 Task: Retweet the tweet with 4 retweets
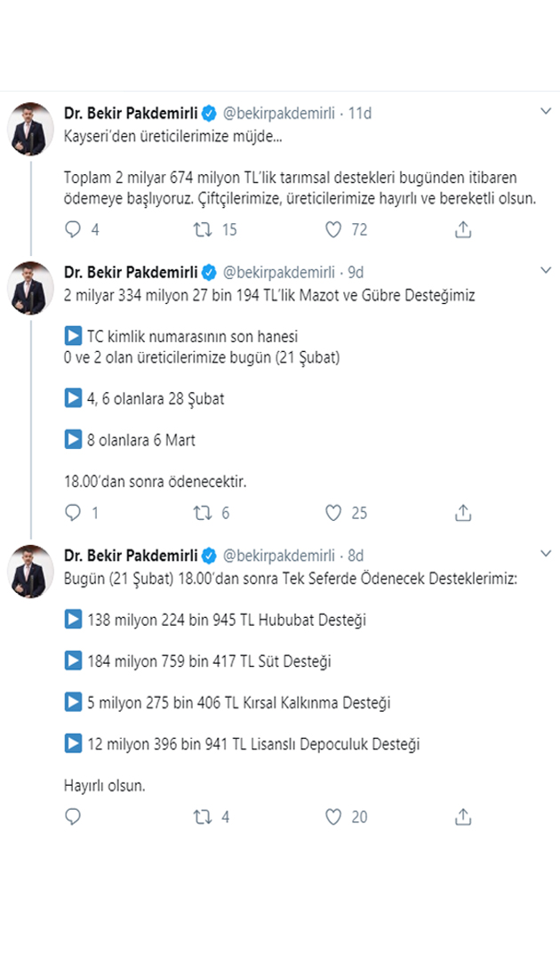pos(204,817)
